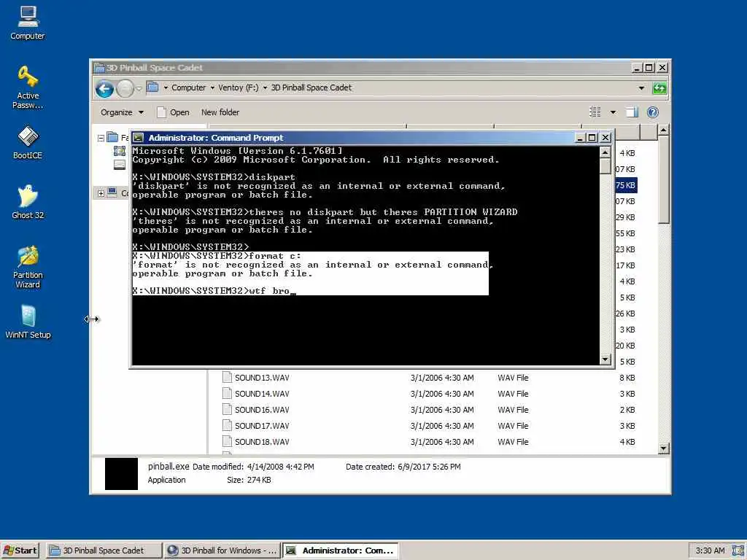
Task: Click the pinball.exe preview thumbnail
Action: [x=121, y=474]
